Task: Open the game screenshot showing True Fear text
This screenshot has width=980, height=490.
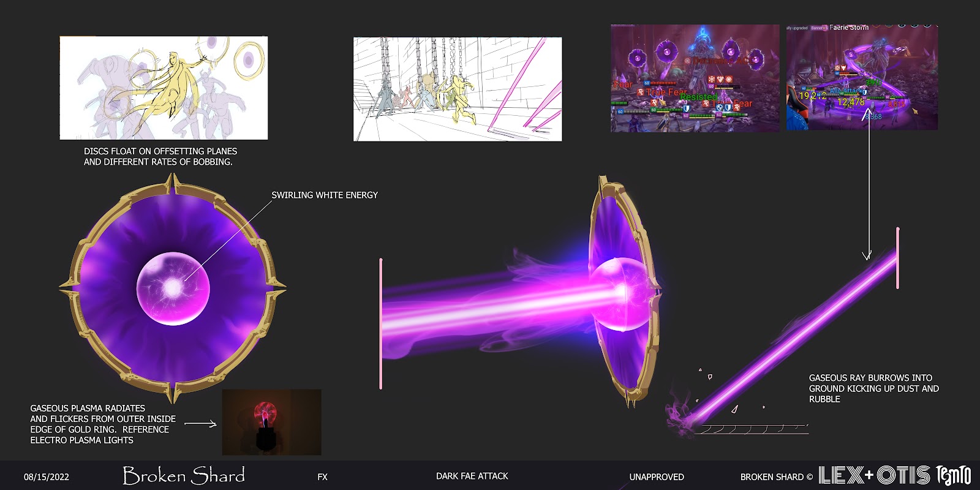Action: coord(695,78)
